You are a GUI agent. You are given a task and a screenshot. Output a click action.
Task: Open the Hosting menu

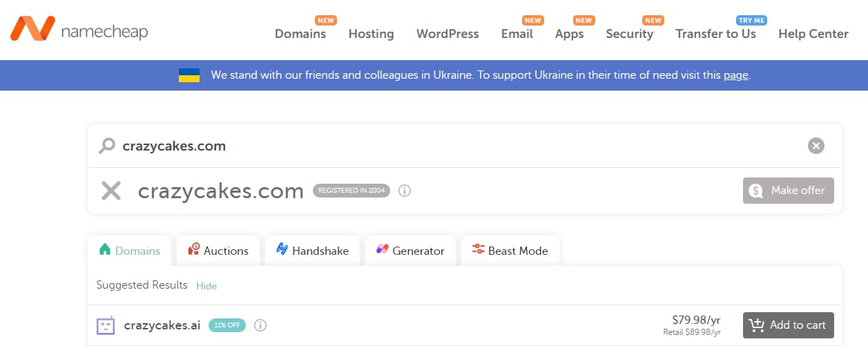371,34
